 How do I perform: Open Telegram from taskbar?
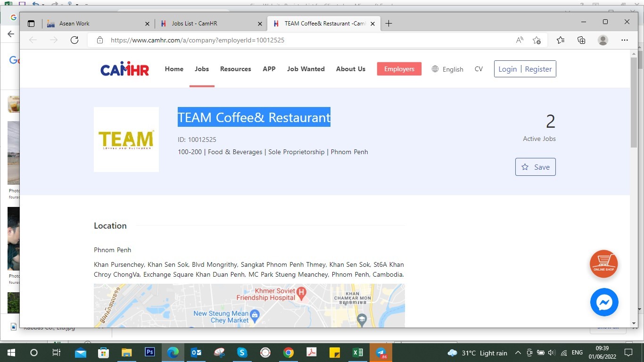(381, 353)
